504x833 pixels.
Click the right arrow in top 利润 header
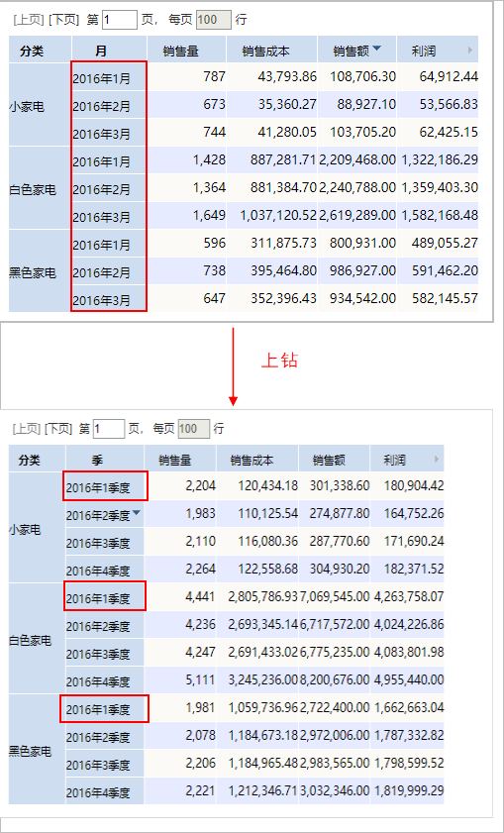point(470,50)
